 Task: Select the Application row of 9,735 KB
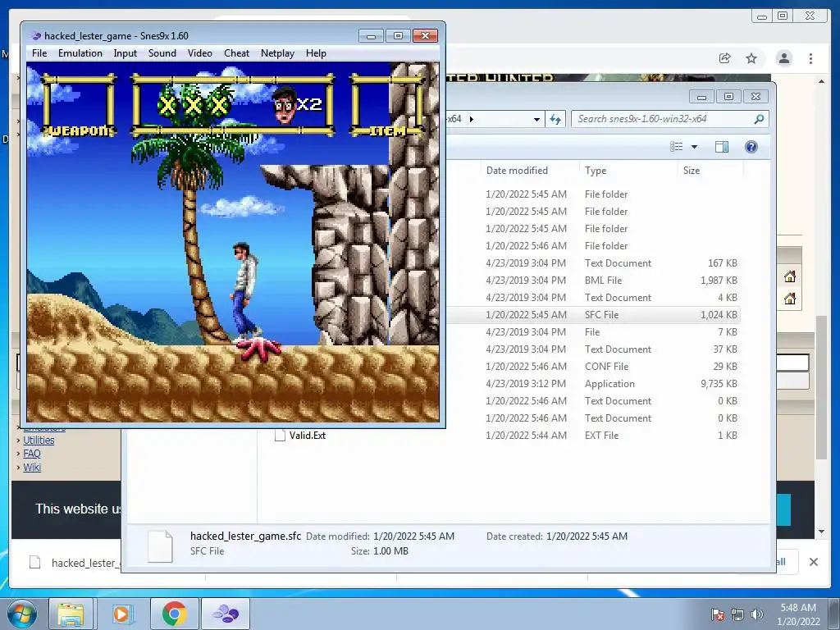coord(594,384)
